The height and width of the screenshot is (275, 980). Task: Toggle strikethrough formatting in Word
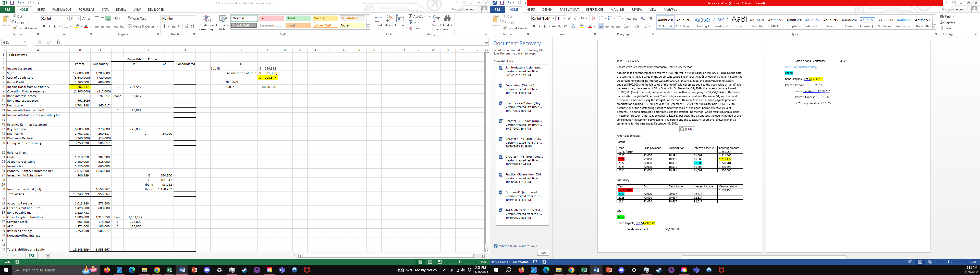pyautogui.click(x=554, y=26)
